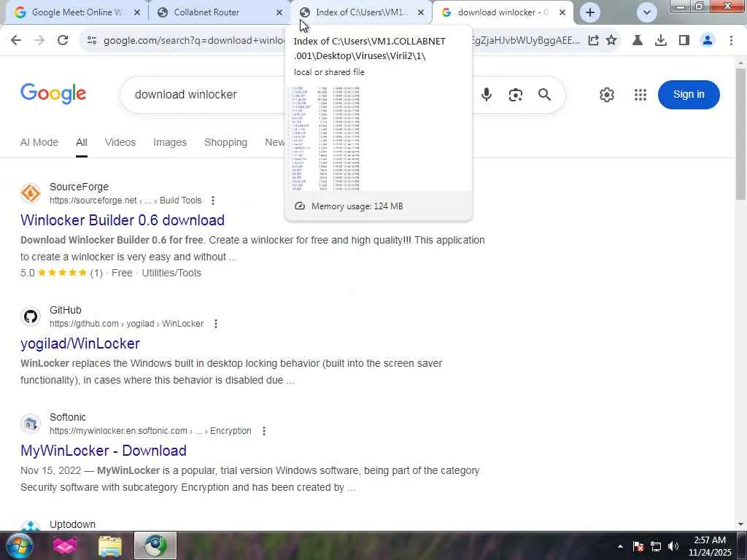Open the Google apps grid
This screenshot has width=747, height=560.
click(x=640, y=95)
